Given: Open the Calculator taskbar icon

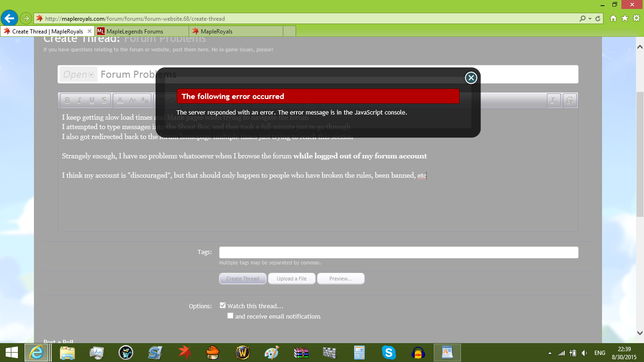Looking at the screenshot, I should point(360,353).
